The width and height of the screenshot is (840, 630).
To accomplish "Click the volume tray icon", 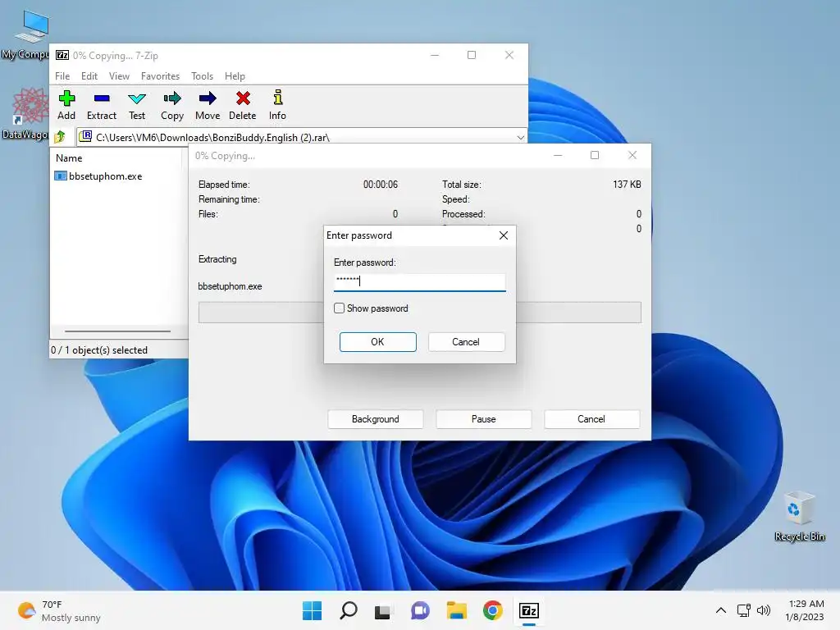I will [x=764, y=610].
